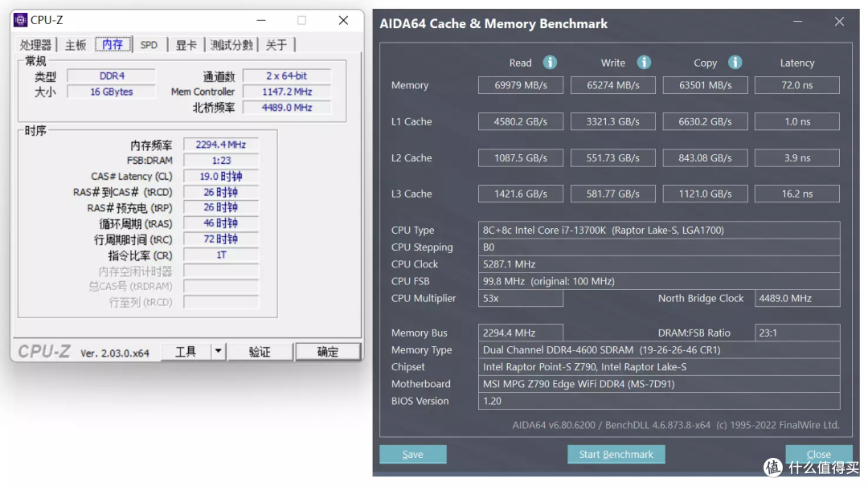
Task: Click L1 Cache Copy value 6630.2 GB/s
Action: (x=706, y=121)
